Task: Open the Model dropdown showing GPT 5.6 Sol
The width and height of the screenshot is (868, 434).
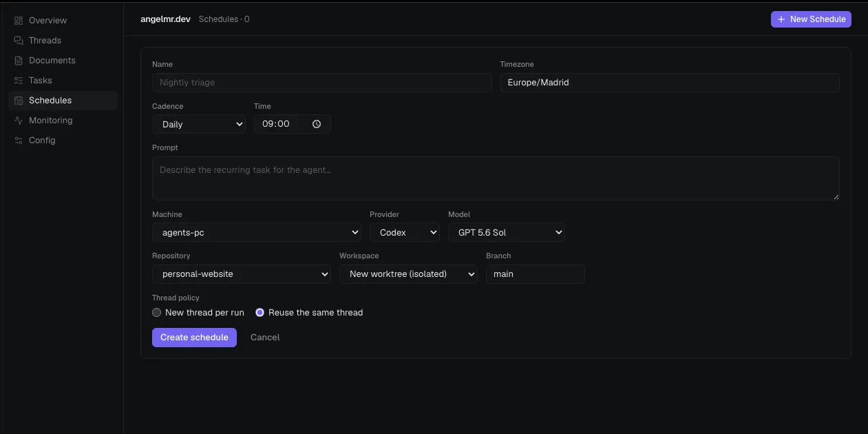Action: coord(507,233)
